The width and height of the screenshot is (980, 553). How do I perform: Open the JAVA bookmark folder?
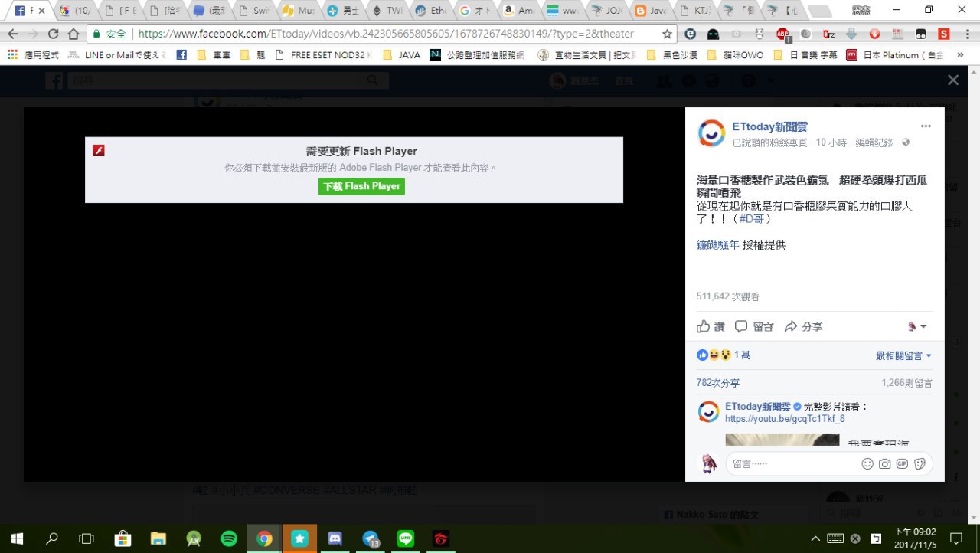tap(402, 55)
